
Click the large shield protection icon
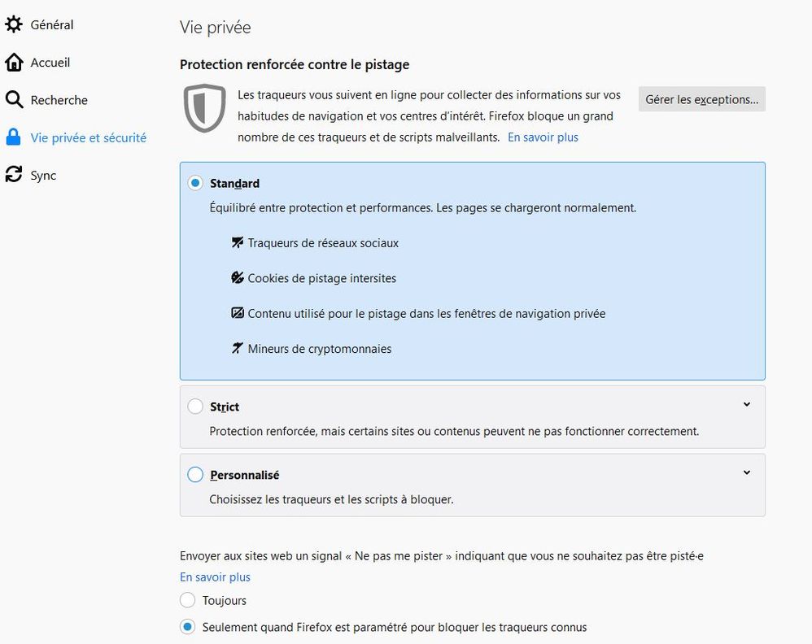pos(203,107)
